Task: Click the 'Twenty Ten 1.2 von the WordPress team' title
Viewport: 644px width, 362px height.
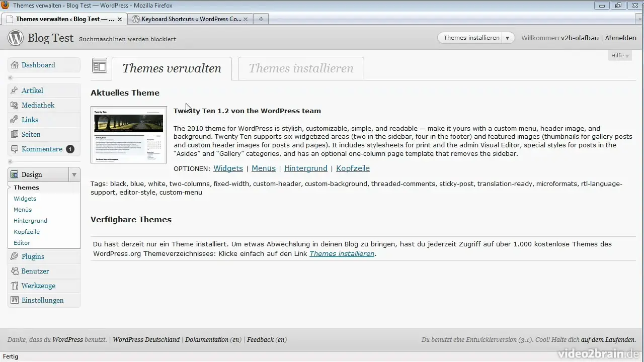Action: click(x=247, y=111)
